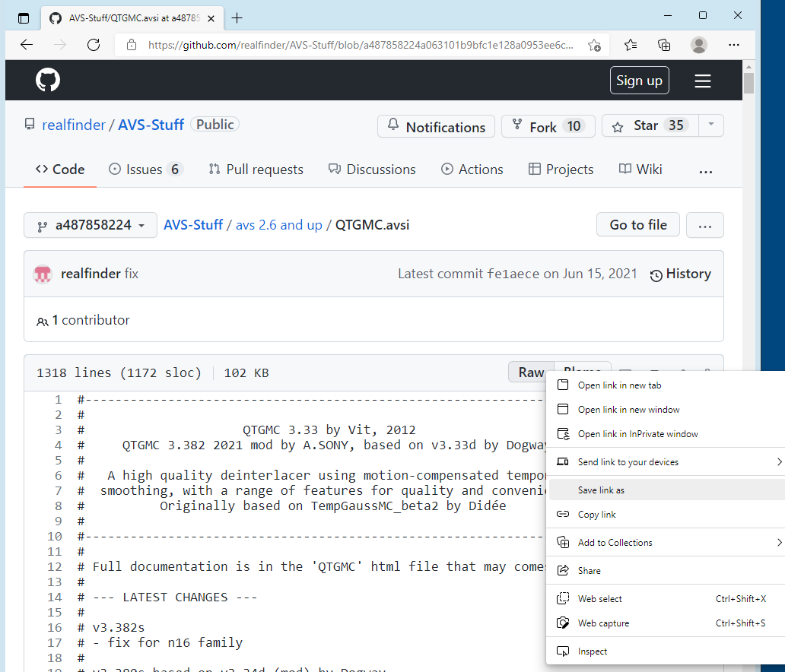Fork the repository

pyautogui.click(x=548, y=126)
